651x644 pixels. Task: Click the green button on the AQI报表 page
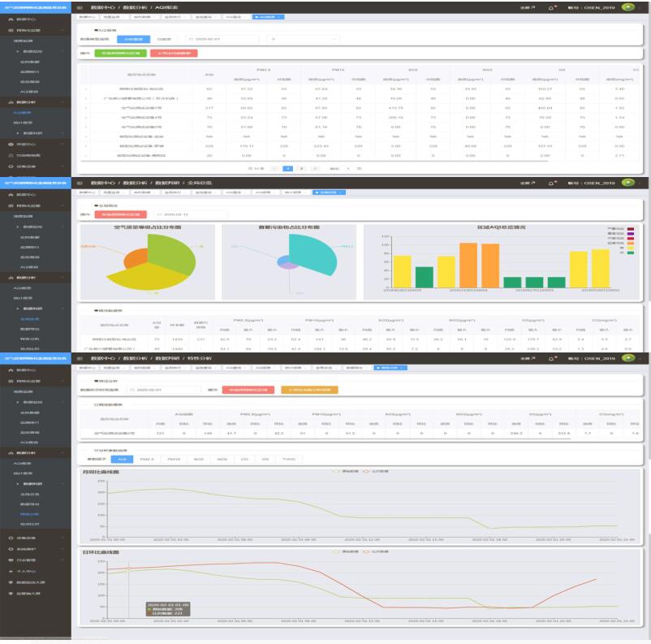pyautogui.click(x=120, y=54)
